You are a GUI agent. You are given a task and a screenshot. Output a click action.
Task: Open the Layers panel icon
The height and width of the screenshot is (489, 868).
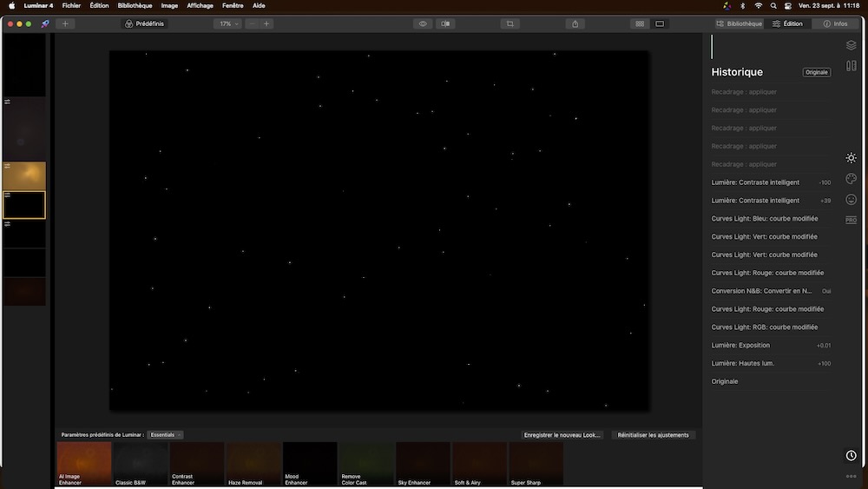[851, 45]
